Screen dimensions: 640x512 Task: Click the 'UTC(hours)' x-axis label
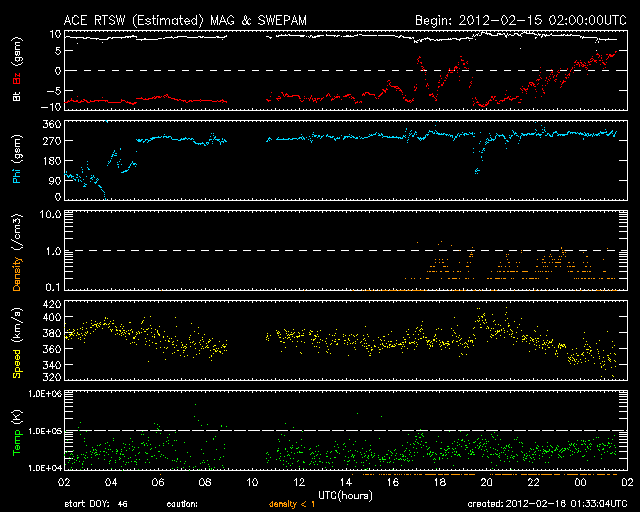click(345, 496)
